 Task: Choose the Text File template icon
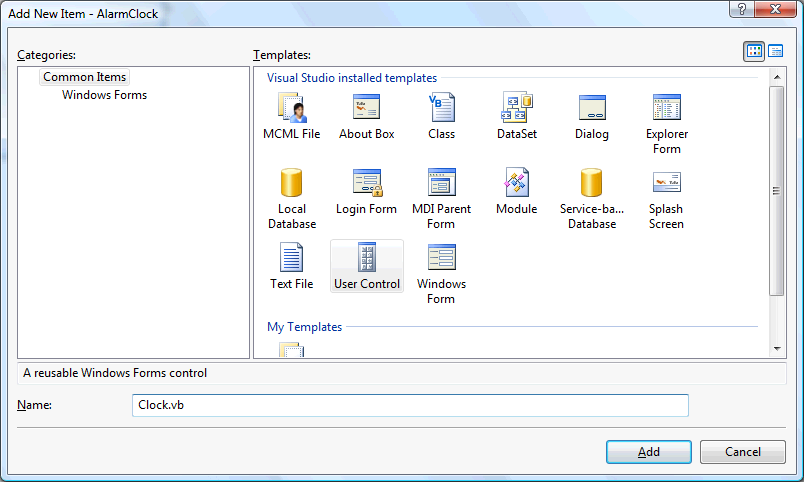pos(291,257)
